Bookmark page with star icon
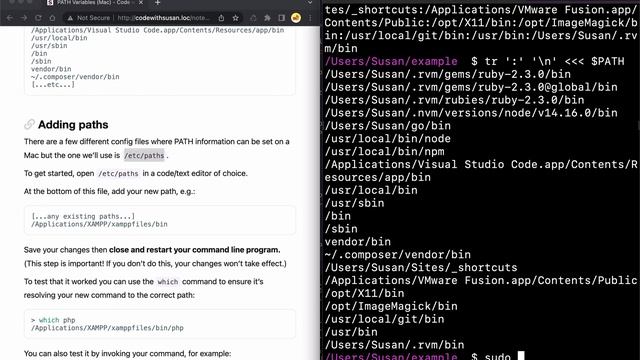 pyautogui.click(x=236, y=18)
